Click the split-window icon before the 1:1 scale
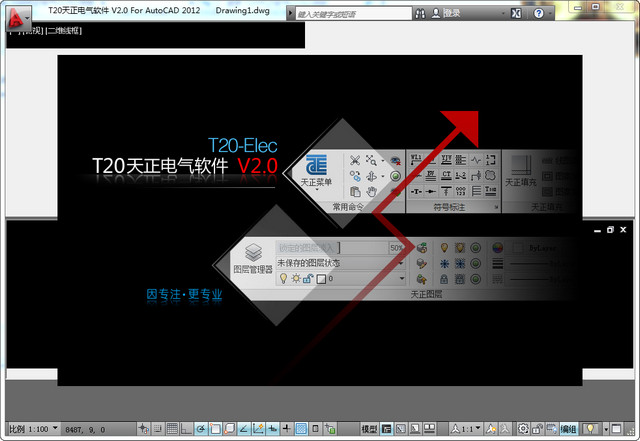 coord(429,429)
